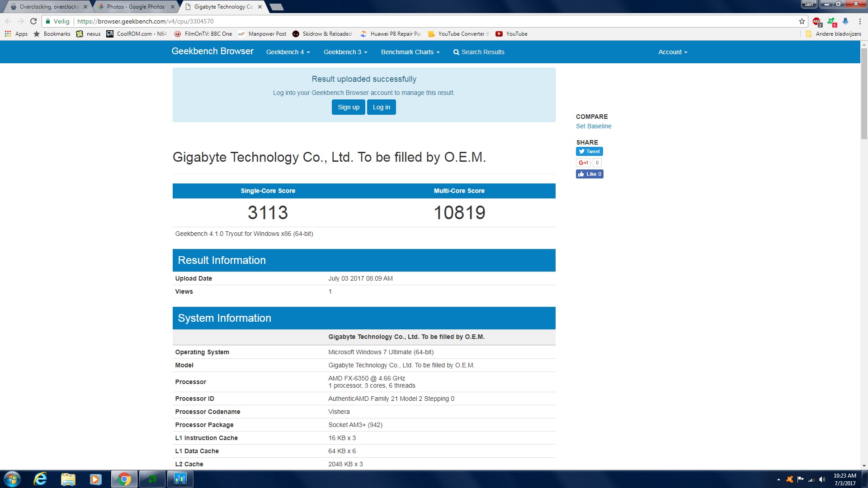Open the nexus bookmark

click(x=89, y=34)
